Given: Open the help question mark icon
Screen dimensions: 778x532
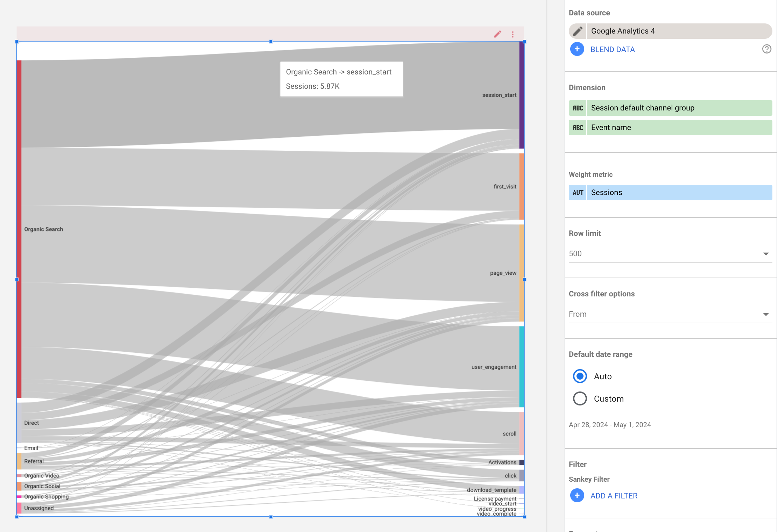Looking at the screenshot, I should pos(766,49).
